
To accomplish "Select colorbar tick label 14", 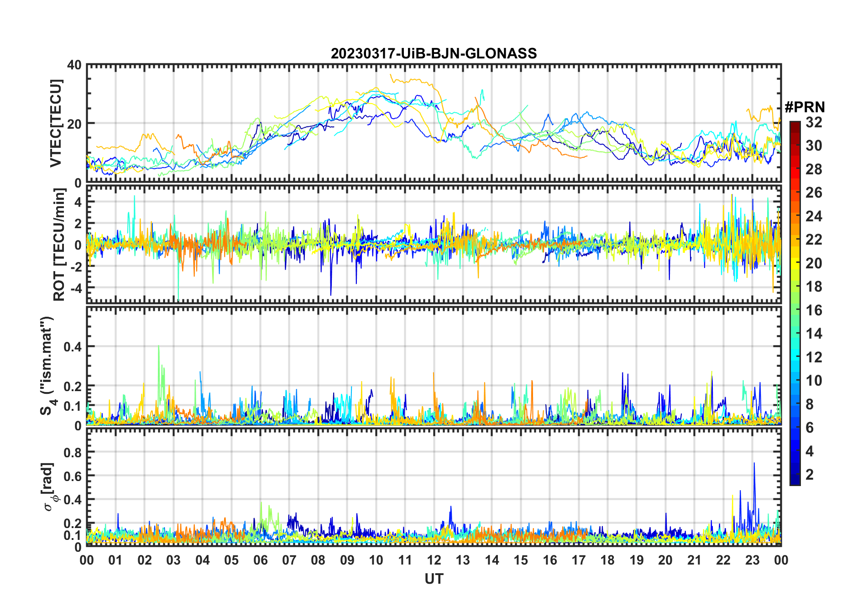I will (814, 333).
